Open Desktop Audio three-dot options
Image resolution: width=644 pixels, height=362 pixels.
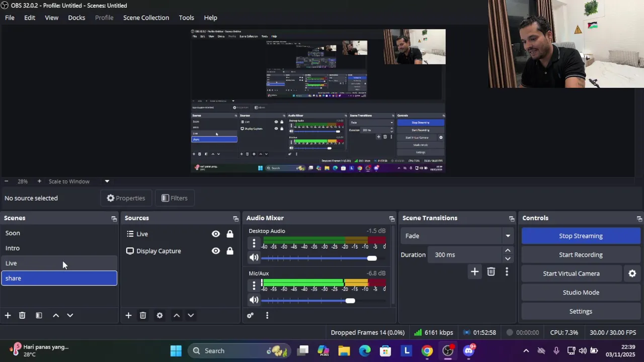point(254,243)
